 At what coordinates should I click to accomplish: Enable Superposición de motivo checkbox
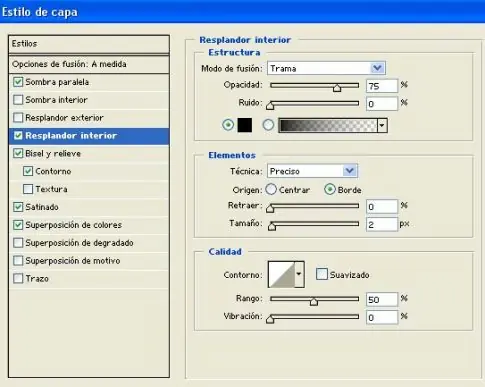(18, 261)
